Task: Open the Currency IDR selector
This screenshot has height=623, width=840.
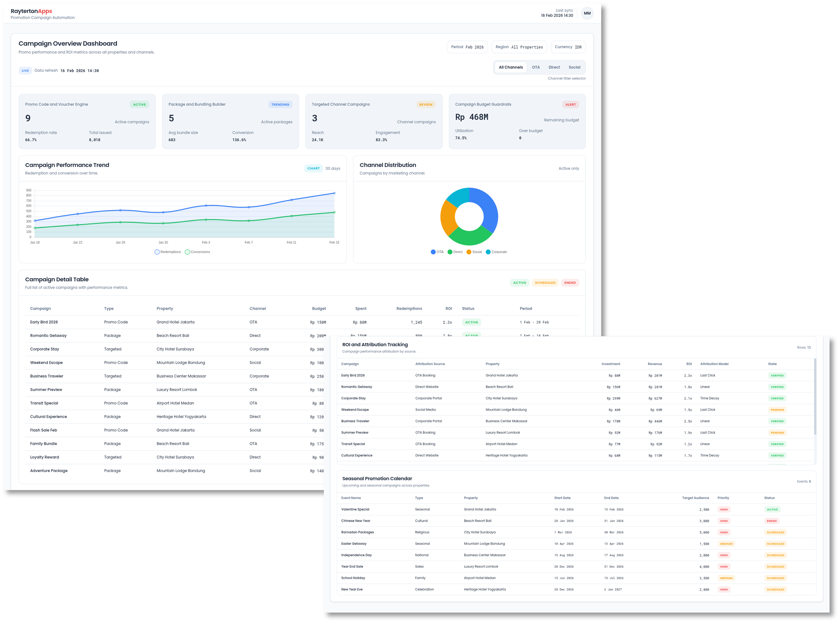Action: 568,47
